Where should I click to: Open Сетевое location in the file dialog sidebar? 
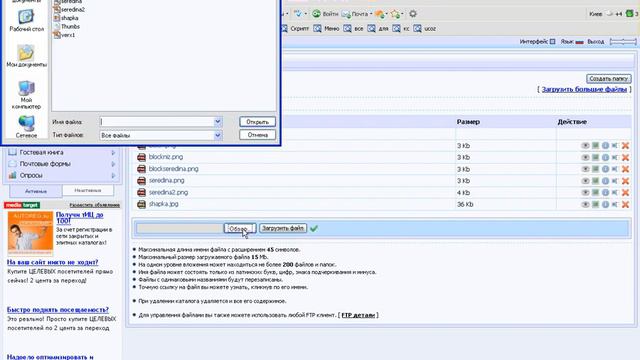click(x=26, y=127)
